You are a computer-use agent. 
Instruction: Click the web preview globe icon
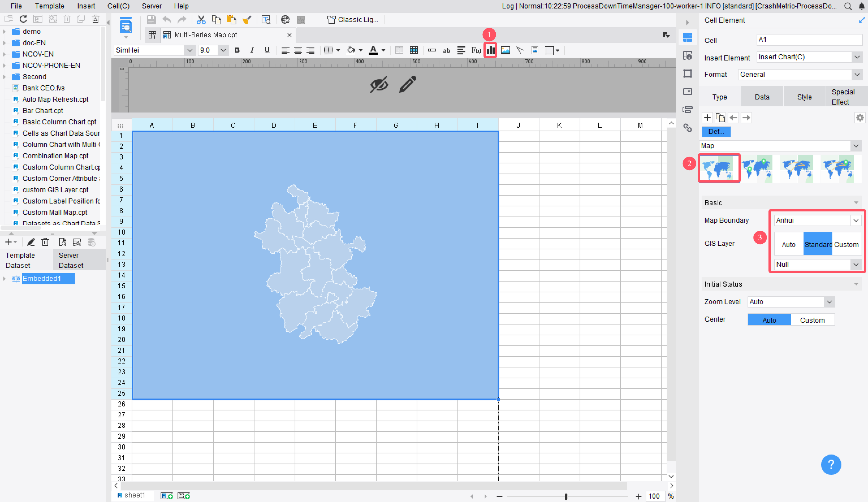point(285,20)
